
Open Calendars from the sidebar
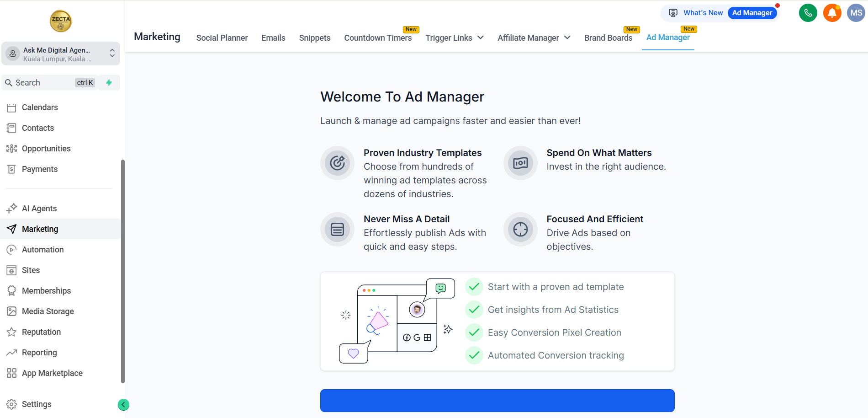point(40,107)
